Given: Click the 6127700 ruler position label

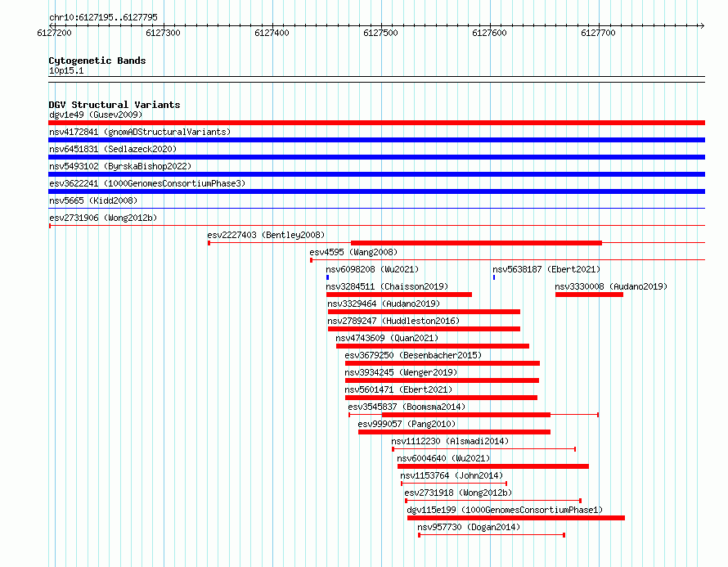Looking at the screenshot, I should 598,33.
